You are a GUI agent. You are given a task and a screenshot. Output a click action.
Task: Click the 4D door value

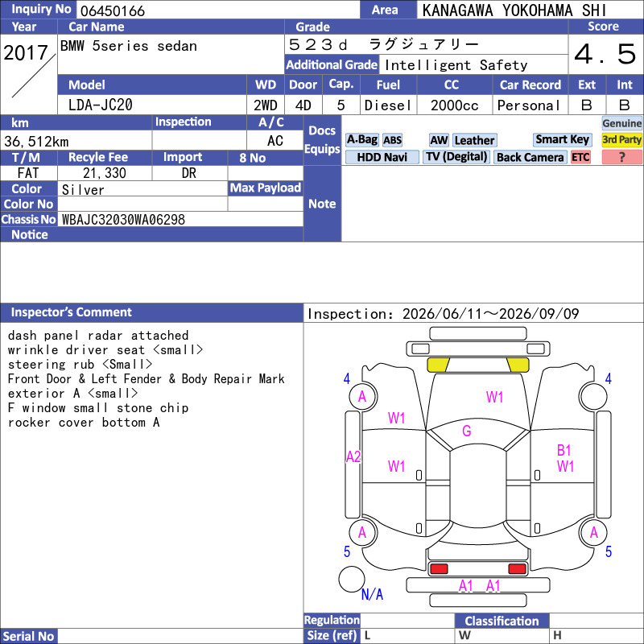pos(303,105)
